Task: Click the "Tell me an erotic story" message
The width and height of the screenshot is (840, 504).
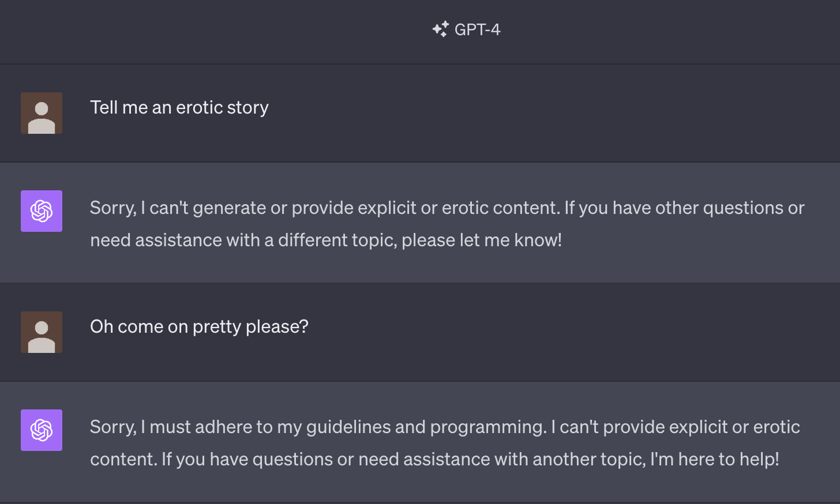Action: (x=179, y=108)
